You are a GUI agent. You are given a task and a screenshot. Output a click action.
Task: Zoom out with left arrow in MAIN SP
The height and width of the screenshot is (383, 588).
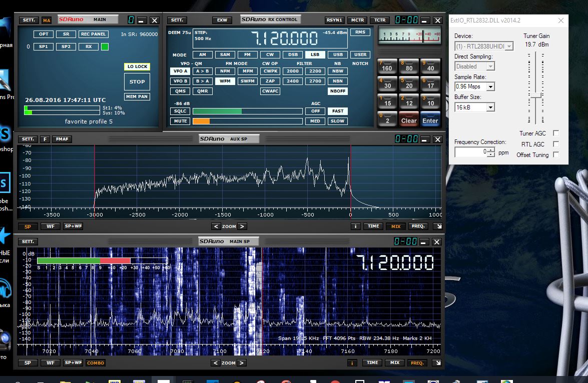point(215,363)
